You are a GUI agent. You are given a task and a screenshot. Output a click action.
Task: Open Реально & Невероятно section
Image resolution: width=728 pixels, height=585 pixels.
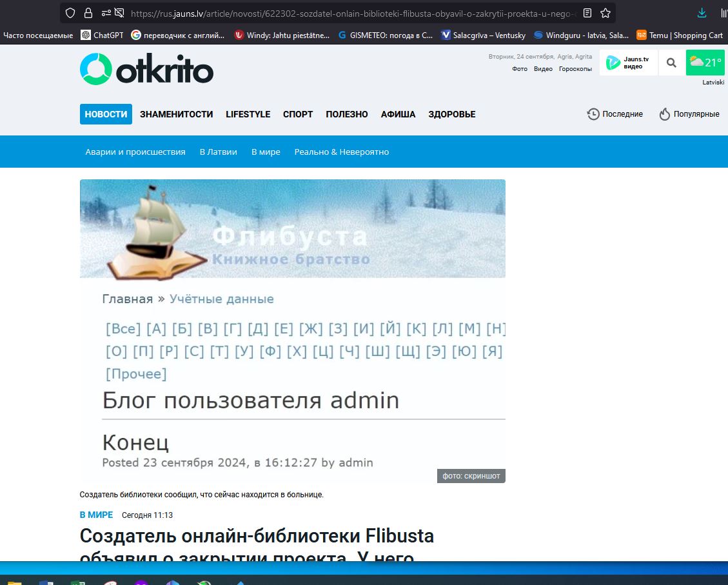[x=342, y=152]
